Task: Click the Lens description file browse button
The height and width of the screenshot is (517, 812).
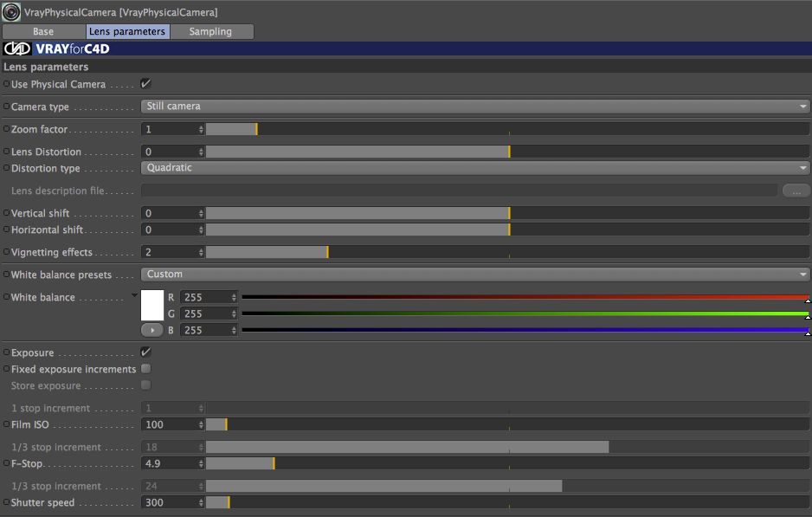Action: point(796,191)
